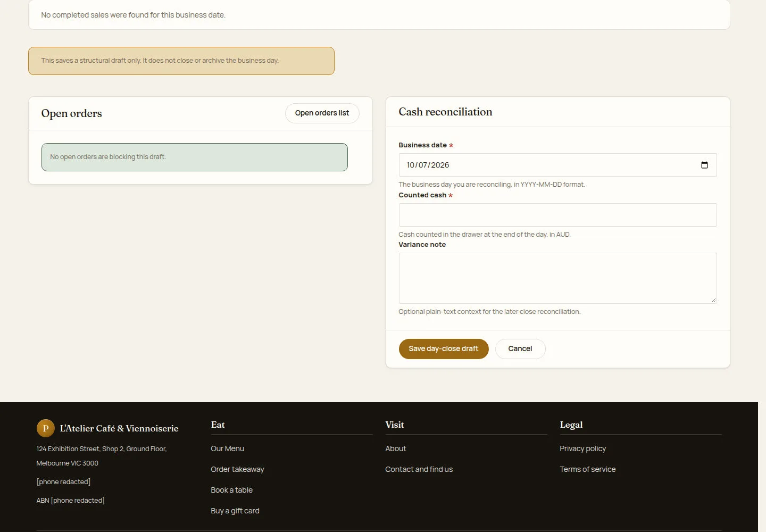Click the 'ABN [phone redacted]' line
Viewport: 766px width, 532px height.
[70, 501]
